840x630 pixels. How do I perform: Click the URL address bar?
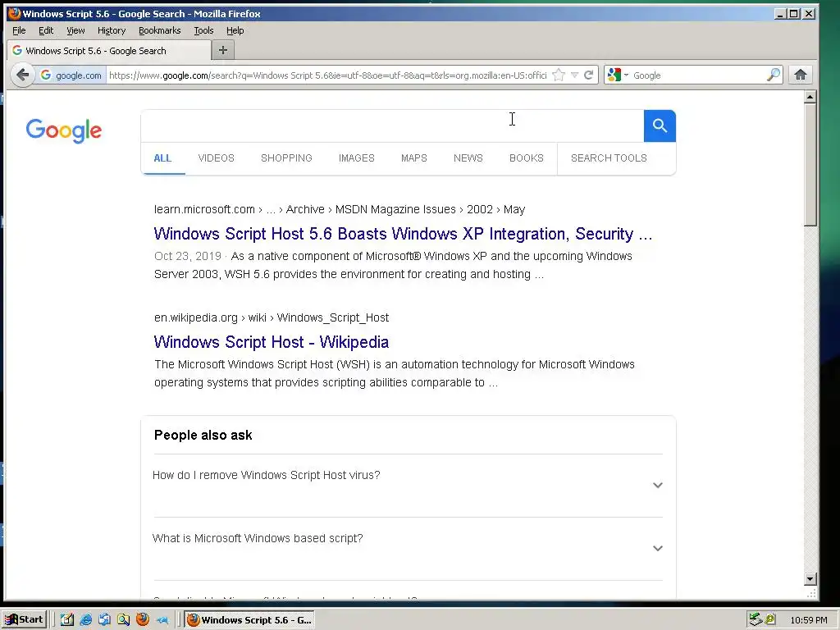pos(327,75)
